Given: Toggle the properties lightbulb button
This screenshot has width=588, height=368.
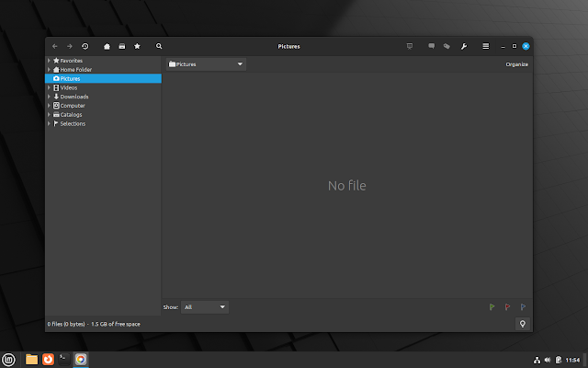Looking at the screenshot, I should [523, 324].
